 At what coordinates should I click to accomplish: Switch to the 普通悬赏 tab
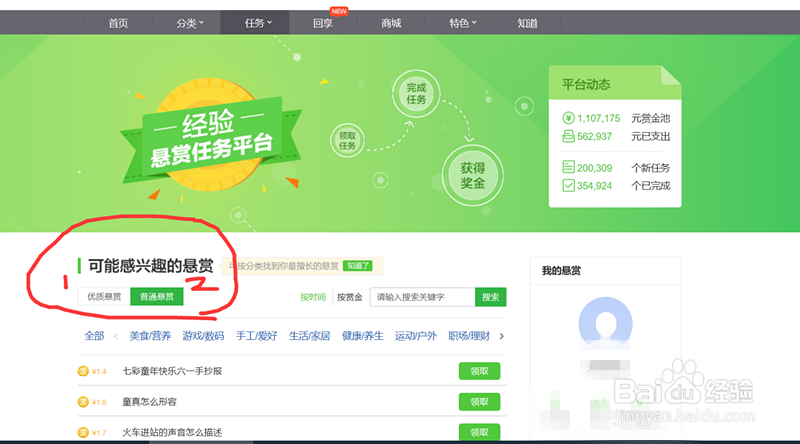[157, 297]
